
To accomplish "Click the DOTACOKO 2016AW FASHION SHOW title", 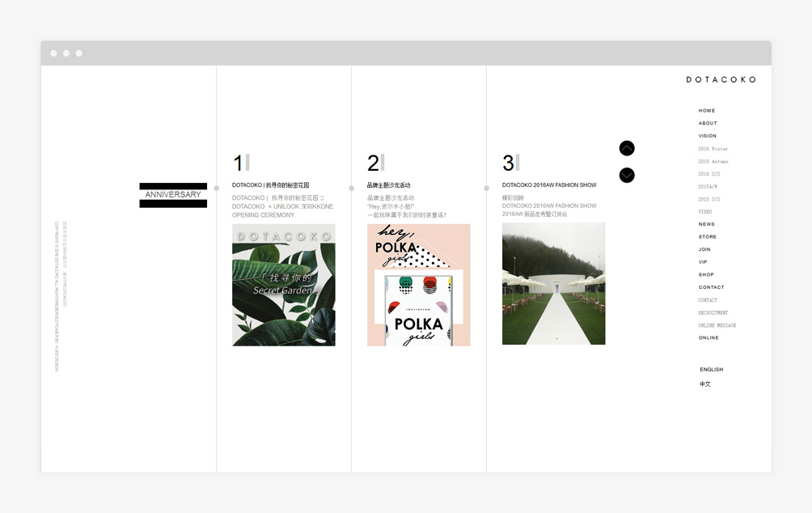I will tap(549, 185).
